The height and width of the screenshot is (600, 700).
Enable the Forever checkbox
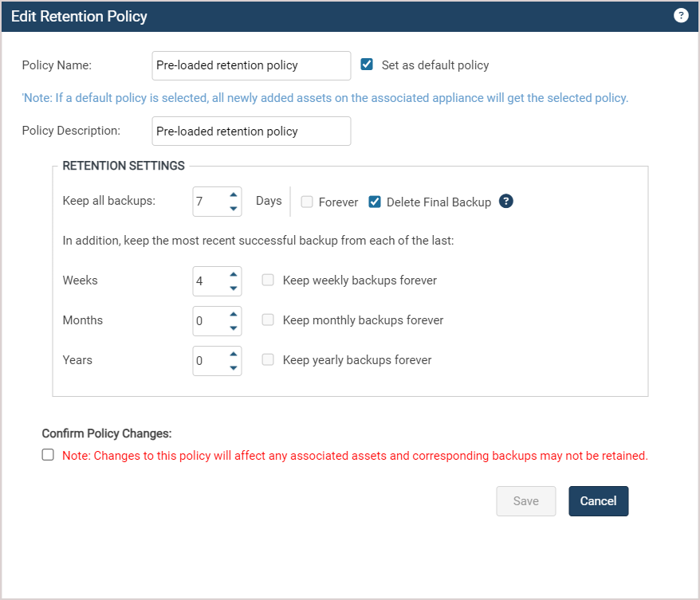pyautogui.click(x=307, y=202)
